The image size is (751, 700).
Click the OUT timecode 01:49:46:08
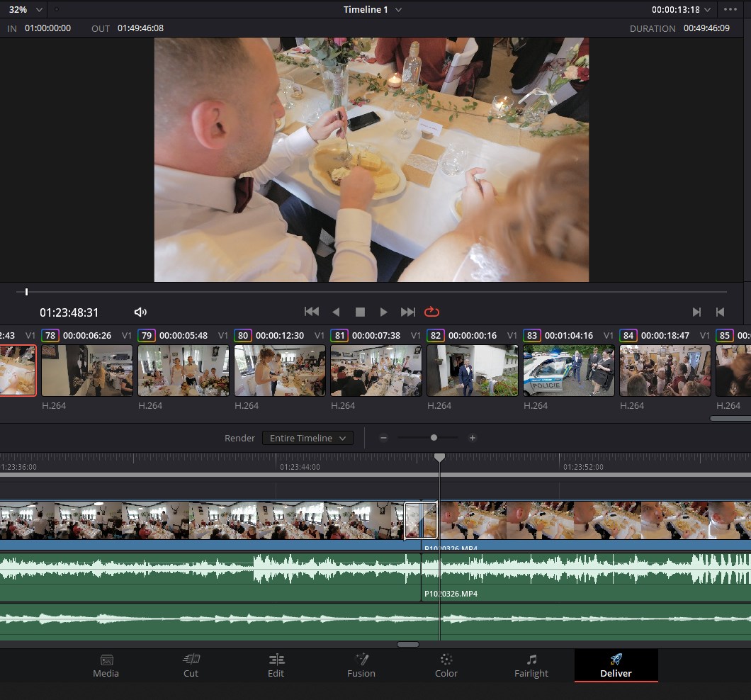[x=141, y=28]
